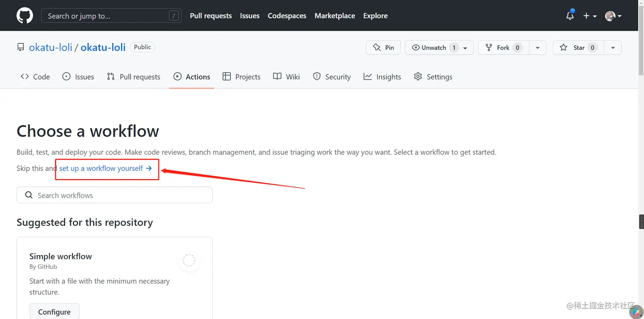Expand the Unwatch dropdown arrow
This screenshot has height=319, width=644.
click(x=465, y=48)
